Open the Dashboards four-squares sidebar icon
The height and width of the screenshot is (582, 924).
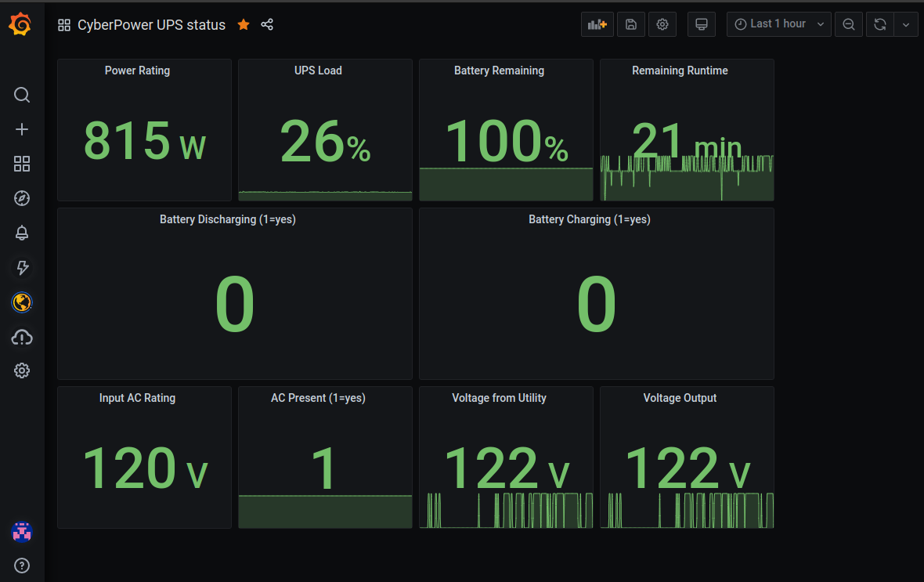[x=22, y=164]
